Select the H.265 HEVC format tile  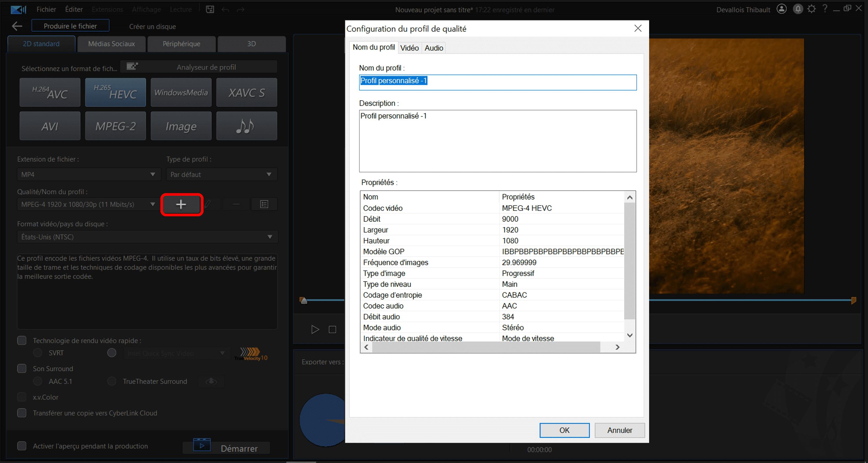point(116,92)
